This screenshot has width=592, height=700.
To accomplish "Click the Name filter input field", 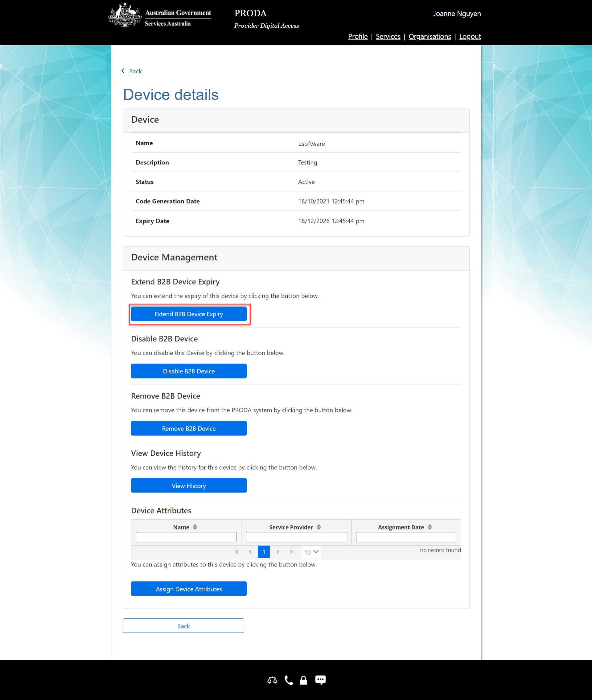I will 186,537.
